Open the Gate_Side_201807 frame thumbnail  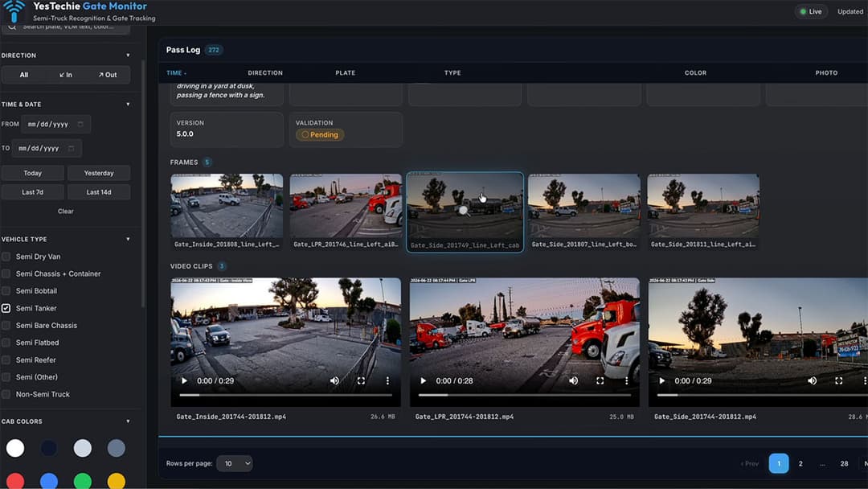tap(584, 212)
